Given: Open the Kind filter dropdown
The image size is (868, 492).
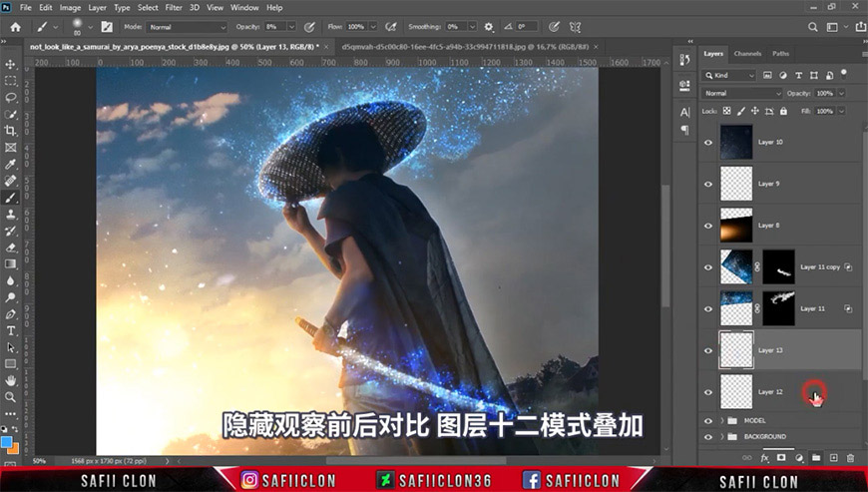Looking at the screenshot, I should pos(728,75).
